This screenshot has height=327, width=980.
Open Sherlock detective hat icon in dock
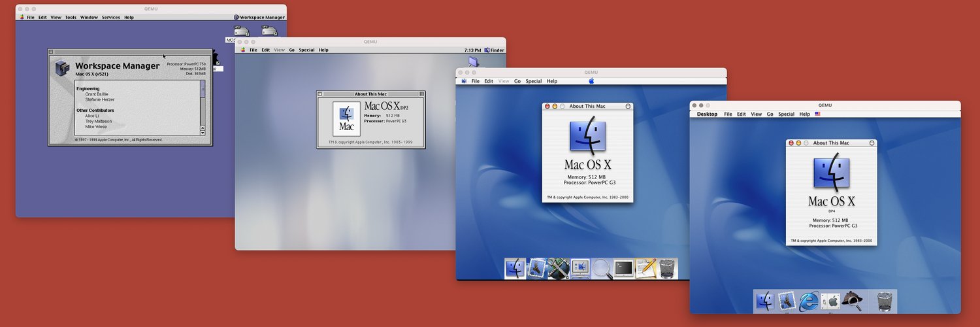pyautogui.click(x=851, y=301)
